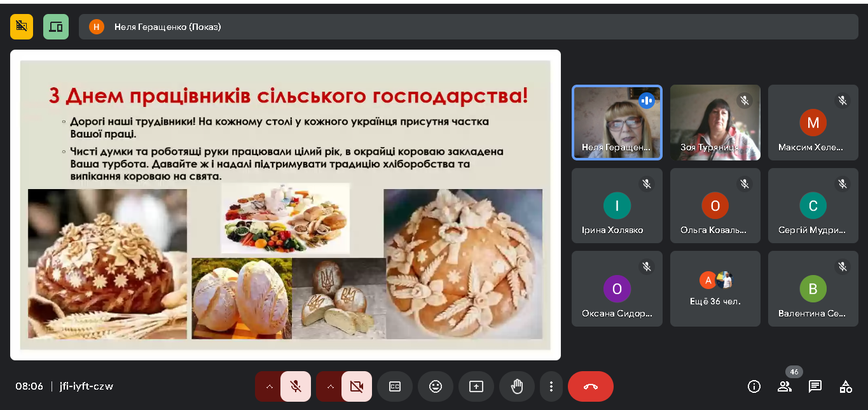
Task: Open the chat messages panel
Action: click(815, 386)
